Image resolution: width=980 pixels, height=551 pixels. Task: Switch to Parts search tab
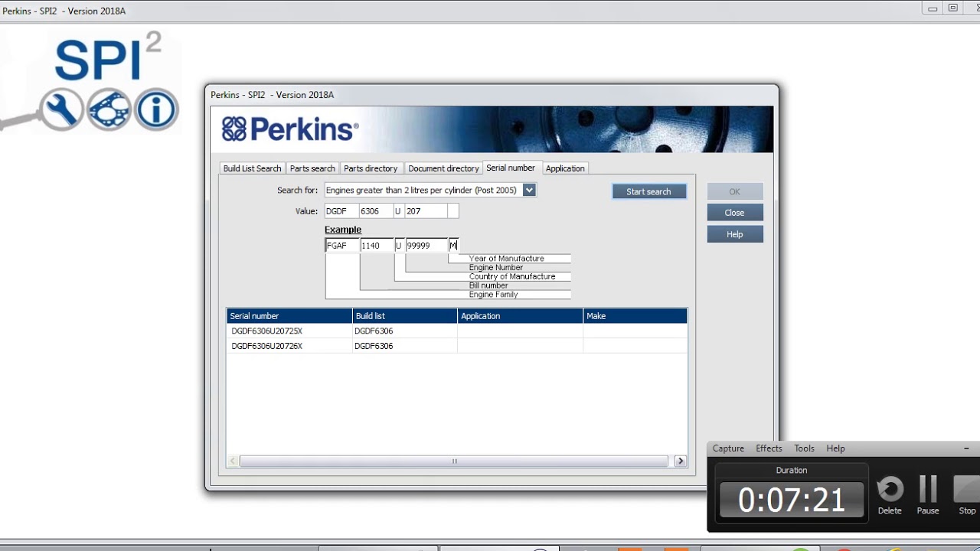pyautogui.click(x=312, y=168)
